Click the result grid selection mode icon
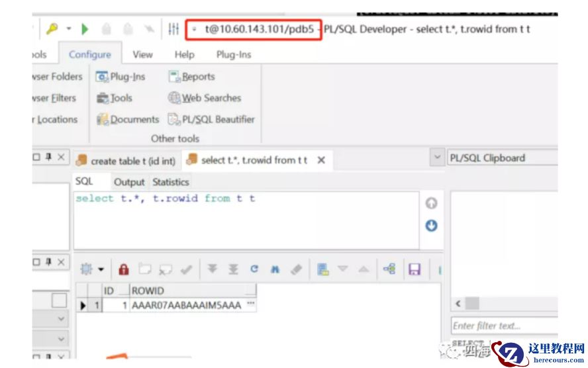Viewport: 588px width, 368px height. coord(87,269)
